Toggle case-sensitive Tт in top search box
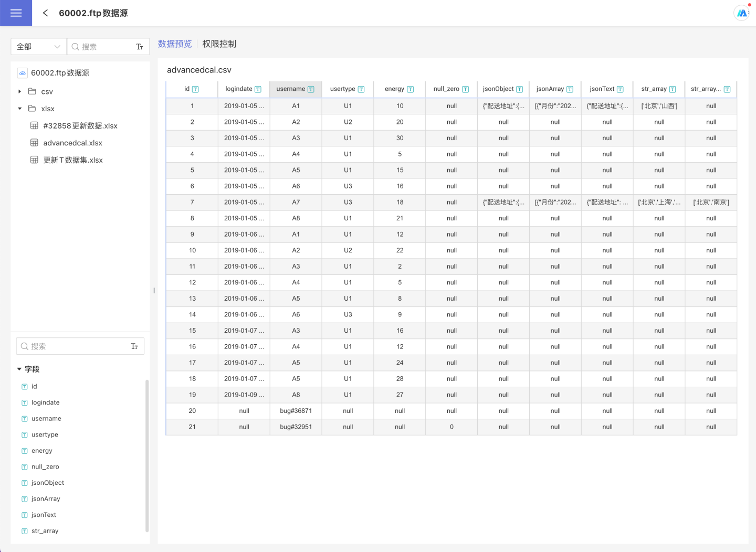Viewport: 756px width, 552px height. click(140, 47)
